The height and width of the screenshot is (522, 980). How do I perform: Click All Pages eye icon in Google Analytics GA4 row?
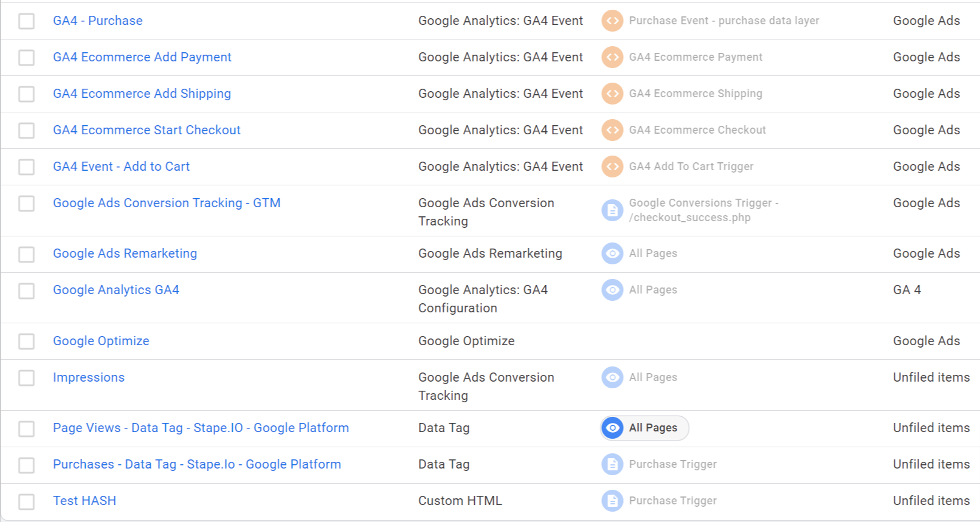tap(612, 290)
